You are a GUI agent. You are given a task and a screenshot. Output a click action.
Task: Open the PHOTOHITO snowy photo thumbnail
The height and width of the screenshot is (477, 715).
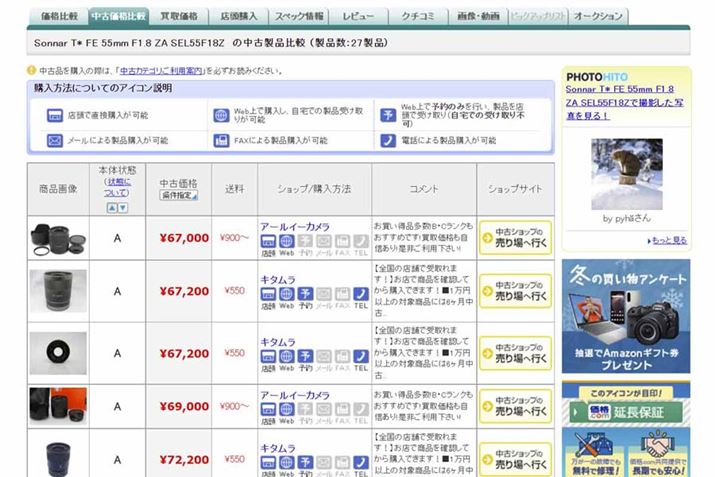[x=626, y=174]
